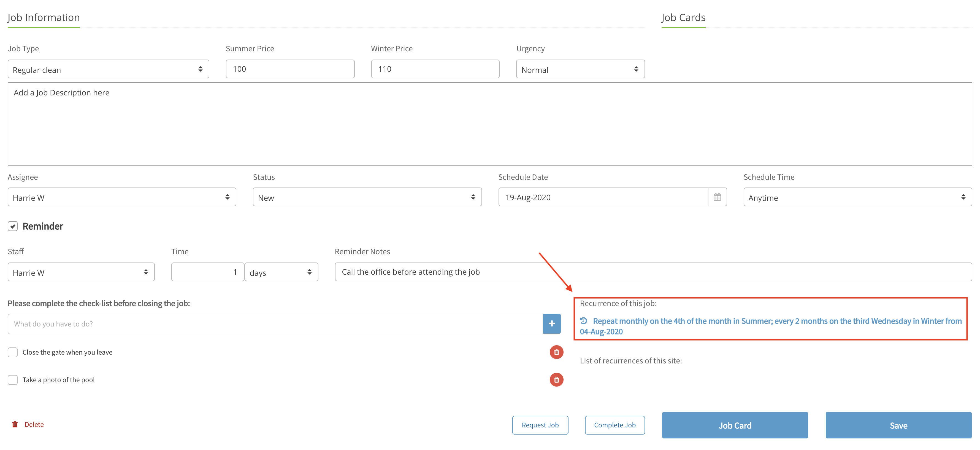Click the check-list instruction heading text
Screen dimensions: 980x450
click(x=99, y=303)
